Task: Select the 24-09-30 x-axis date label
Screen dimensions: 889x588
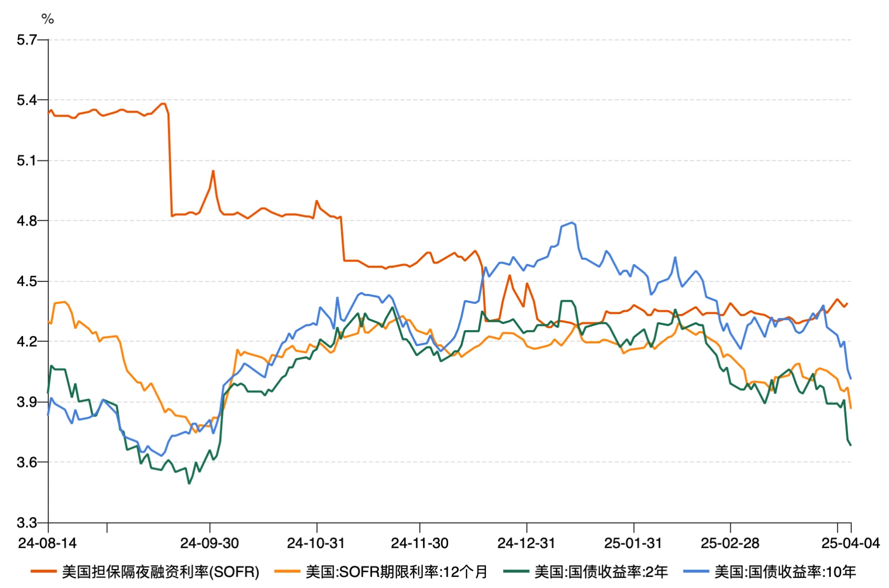Action: (210, 543)
